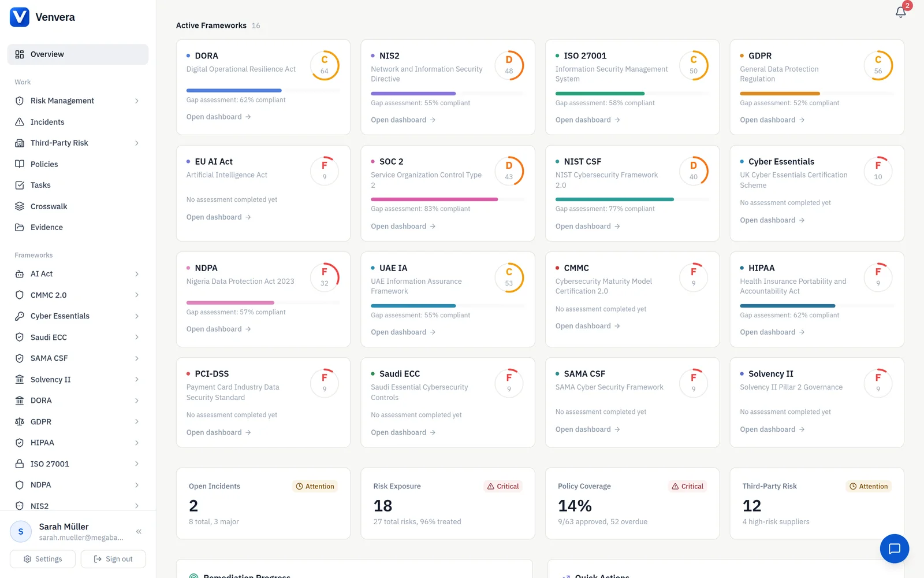Click the SOC 2 grade D score ring
924x578 pixels.
click(509, 171)
